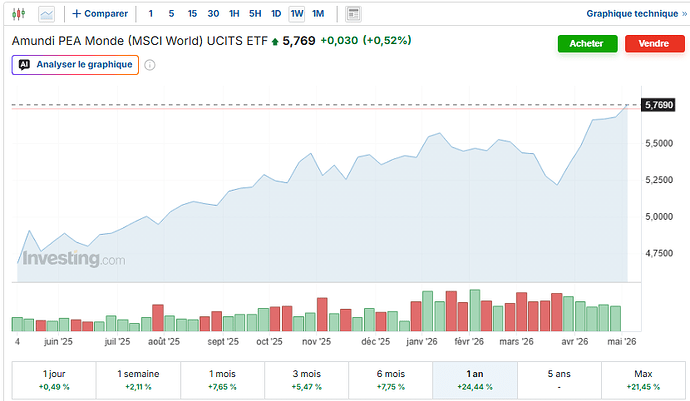Viewport: 690px width, 401px height.
Task: Select the 15 minute interval
Action: click(192, 14)
